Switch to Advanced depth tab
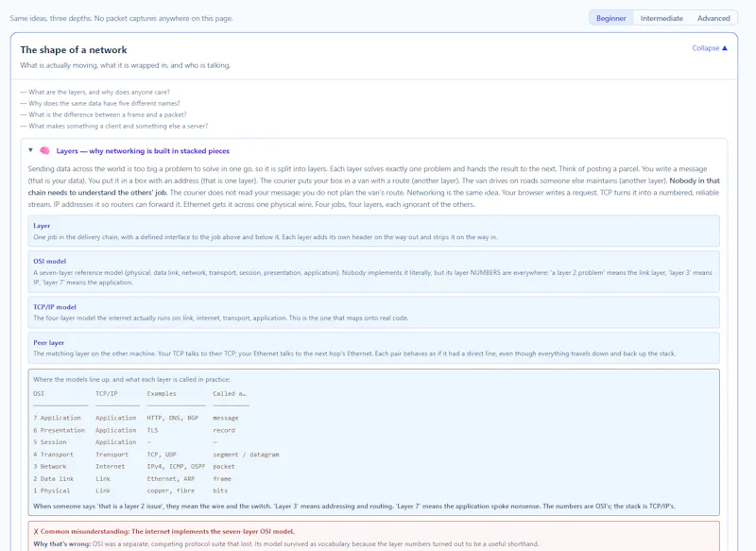 [713, 18]
